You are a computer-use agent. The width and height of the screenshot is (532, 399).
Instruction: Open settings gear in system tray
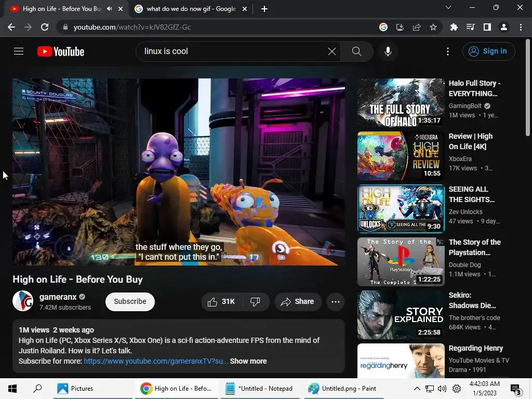click(457, 389)
